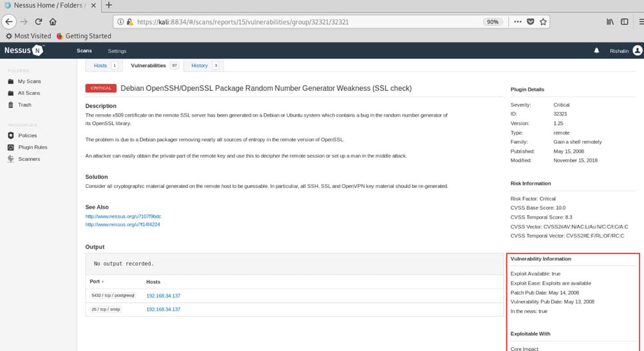Screen dimensions: 644x351
Task: Open host 192.168.34.137 in smtp row
Action: 163,310
